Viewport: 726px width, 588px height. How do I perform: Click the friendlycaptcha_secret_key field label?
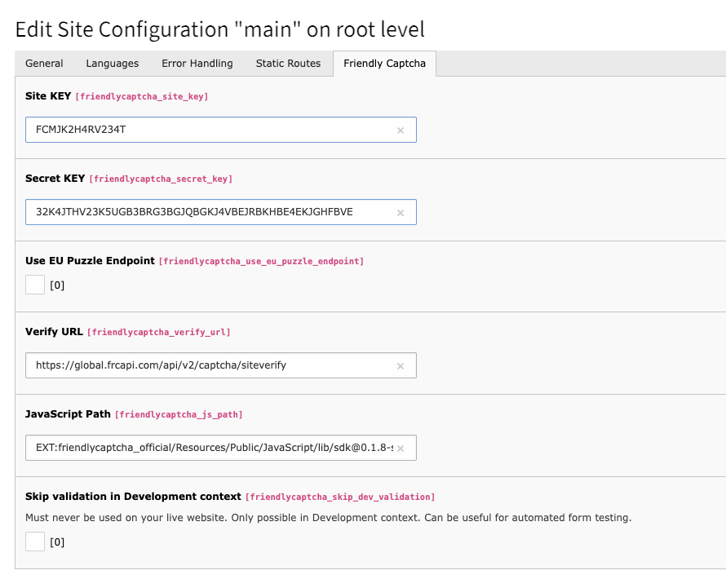tap(159, 179)
